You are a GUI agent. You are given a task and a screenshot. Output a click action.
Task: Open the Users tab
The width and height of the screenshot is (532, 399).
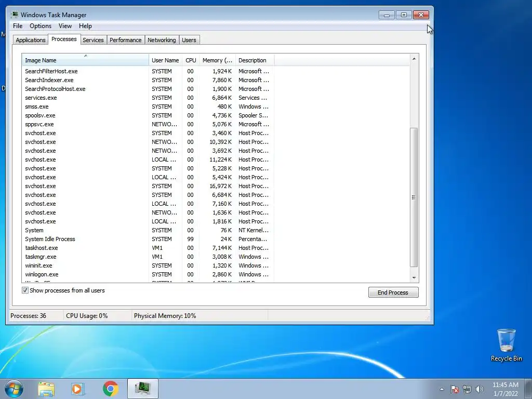[189, 39]
